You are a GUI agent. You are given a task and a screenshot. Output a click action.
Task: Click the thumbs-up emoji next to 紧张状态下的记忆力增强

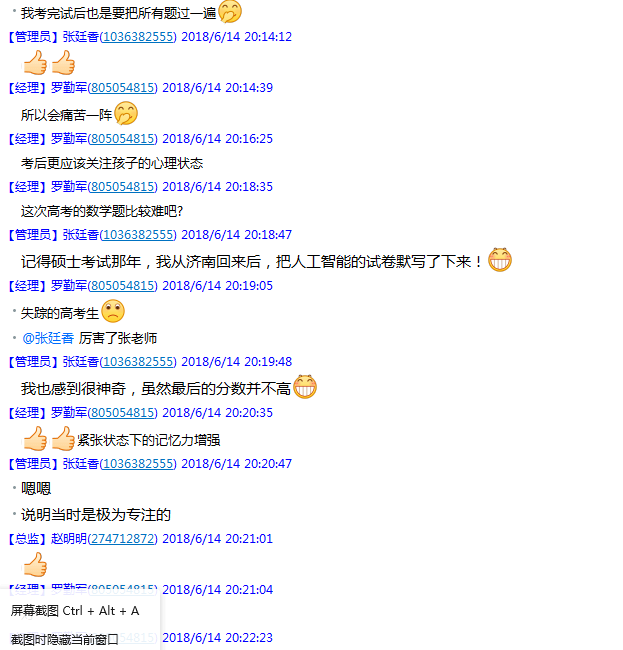[x=63, y=438]
